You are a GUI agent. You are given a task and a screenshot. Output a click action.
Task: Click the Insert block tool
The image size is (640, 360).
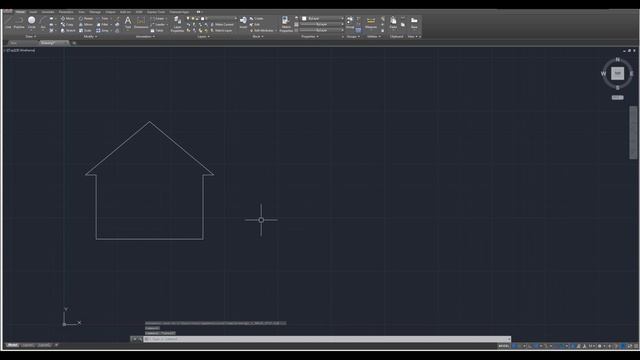click(x=243, y=22)
